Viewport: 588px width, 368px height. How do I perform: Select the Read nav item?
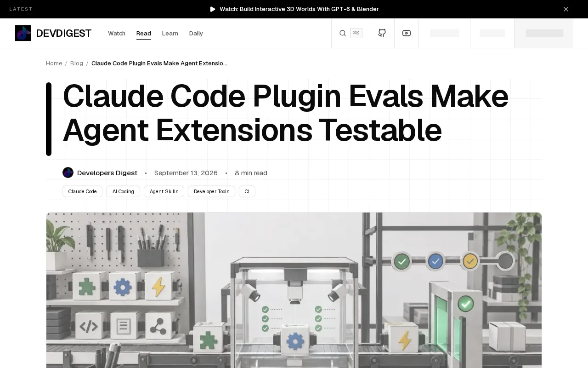(x=144, y=34)
